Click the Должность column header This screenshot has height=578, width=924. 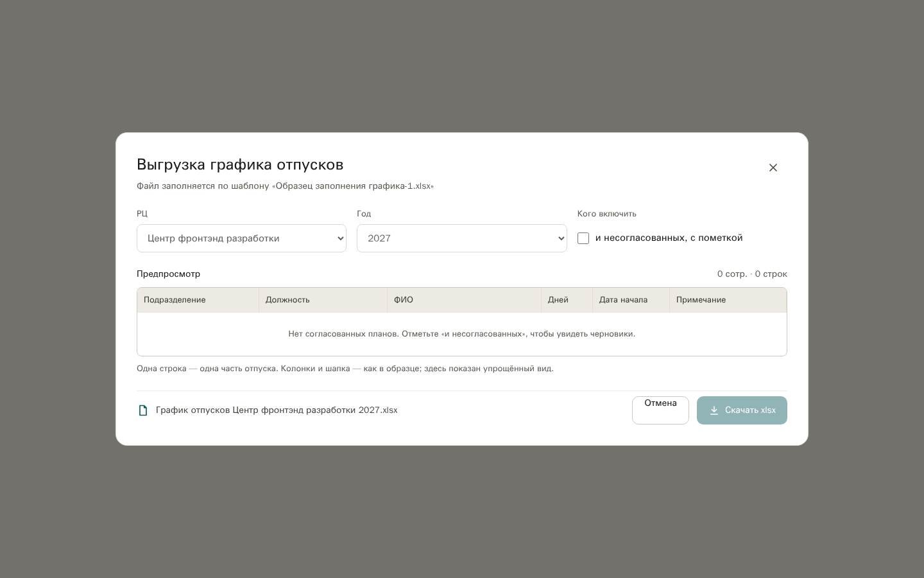[x=323, y=300]
